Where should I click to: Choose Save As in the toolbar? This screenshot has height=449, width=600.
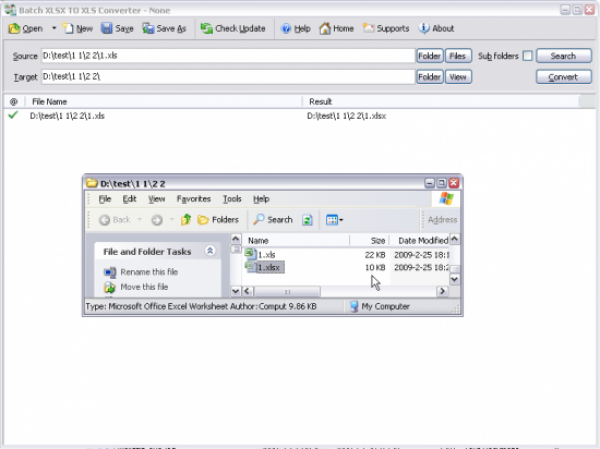coord(164,28)
